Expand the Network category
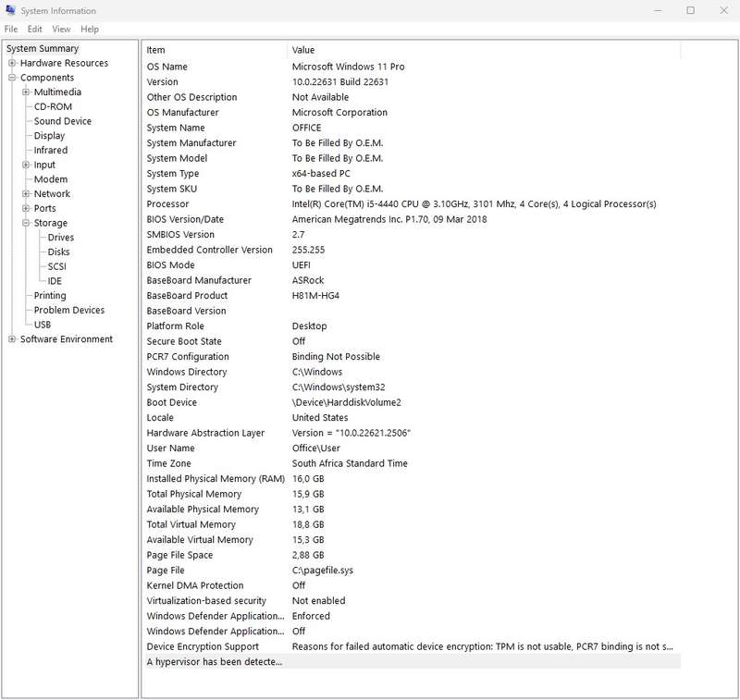The height and width of the screenshot is (700, 740). (26, 194)
